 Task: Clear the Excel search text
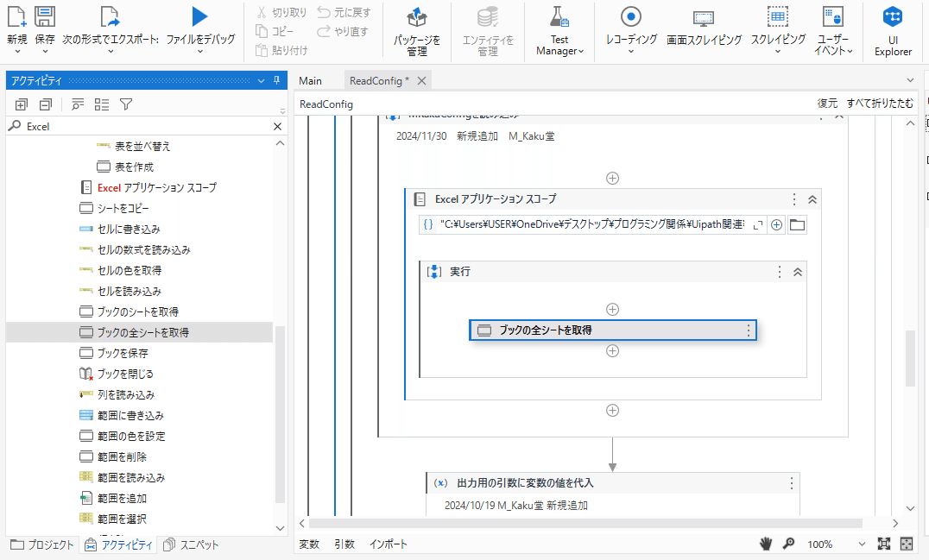click(277, 126)
